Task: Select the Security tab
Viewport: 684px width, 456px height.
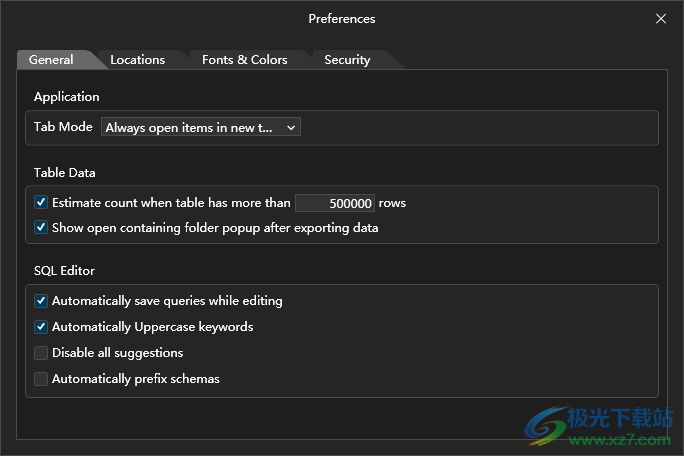Action: [x=347, y=60]
